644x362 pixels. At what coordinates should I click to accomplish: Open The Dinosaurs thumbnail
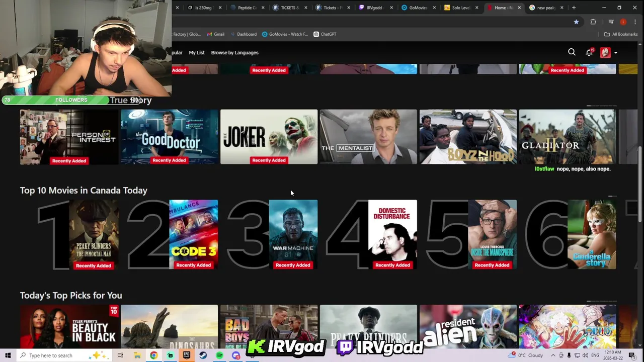(169, 326)
